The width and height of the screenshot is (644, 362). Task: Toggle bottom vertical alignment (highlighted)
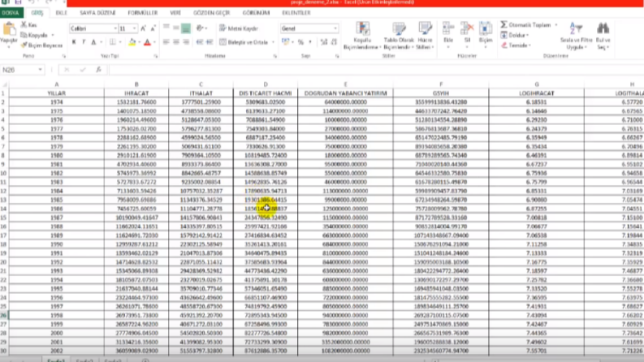pyautogui.click(x=186, y=28)
